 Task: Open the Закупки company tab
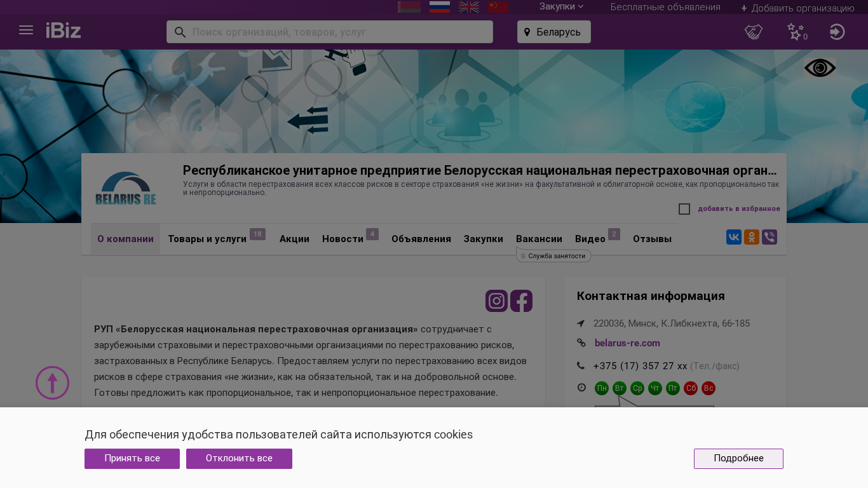click(484, 239)
